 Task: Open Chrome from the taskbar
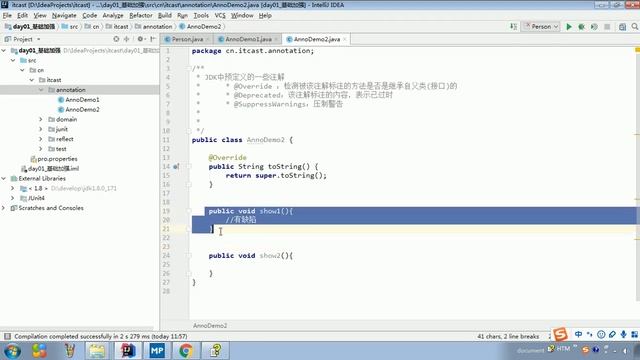[x=186, y=351]
